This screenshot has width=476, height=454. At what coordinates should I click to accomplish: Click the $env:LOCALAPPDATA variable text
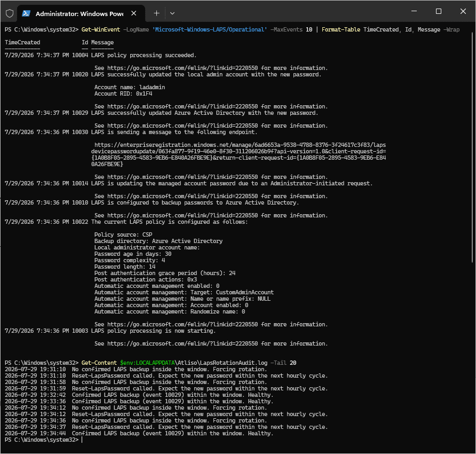tap(147, 363)
